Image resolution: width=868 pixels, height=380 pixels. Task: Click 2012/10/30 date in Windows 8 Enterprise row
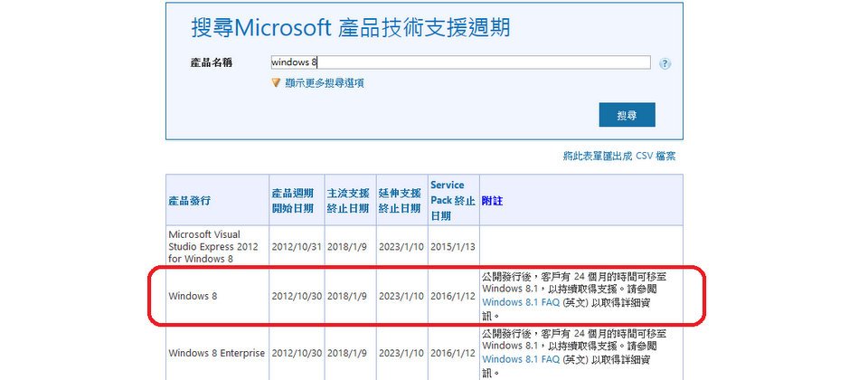click(297, 353)
